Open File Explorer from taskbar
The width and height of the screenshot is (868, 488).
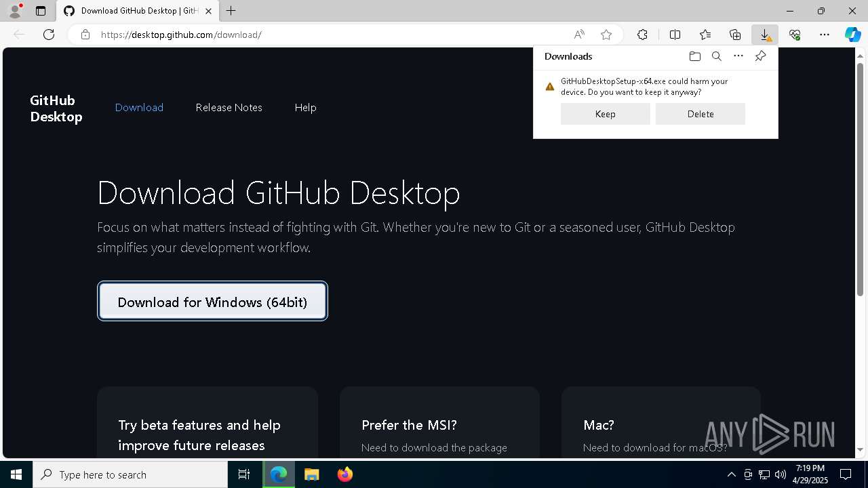click(311, 474)
